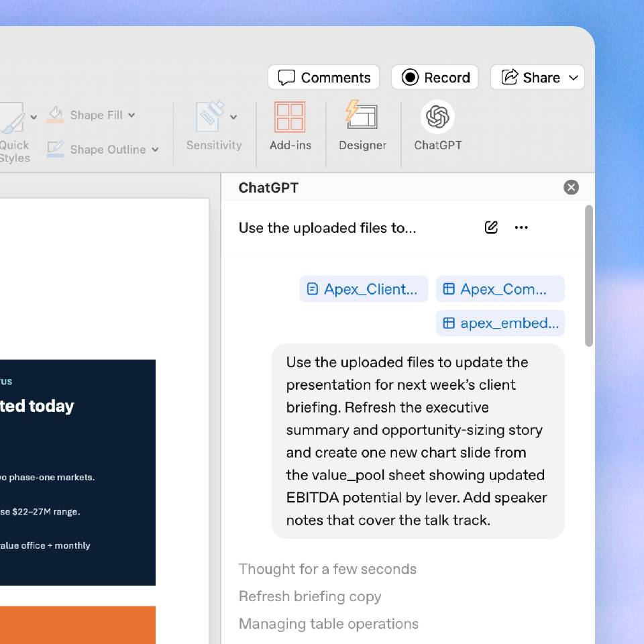Click the record circle icon
Viewport: 644px width, 644px height.
click(410, 77)
